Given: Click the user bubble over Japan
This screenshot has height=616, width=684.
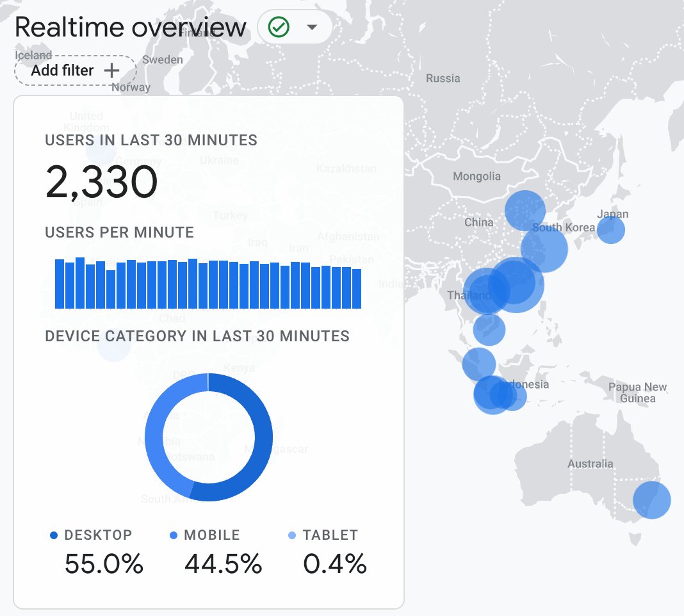Looking at the screenshot, I should pyautogui.click(x=611, y=229).
